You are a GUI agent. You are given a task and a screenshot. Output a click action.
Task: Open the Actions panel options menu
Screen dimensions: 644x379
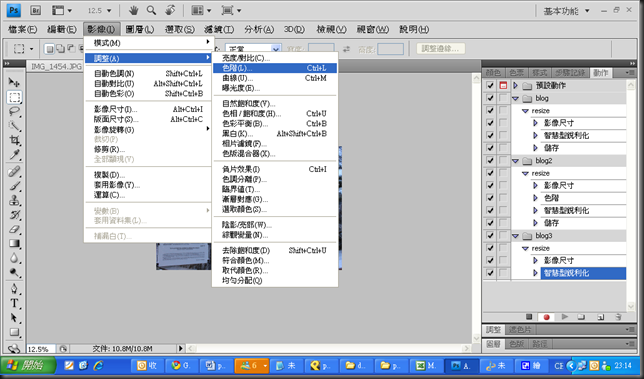630,73
